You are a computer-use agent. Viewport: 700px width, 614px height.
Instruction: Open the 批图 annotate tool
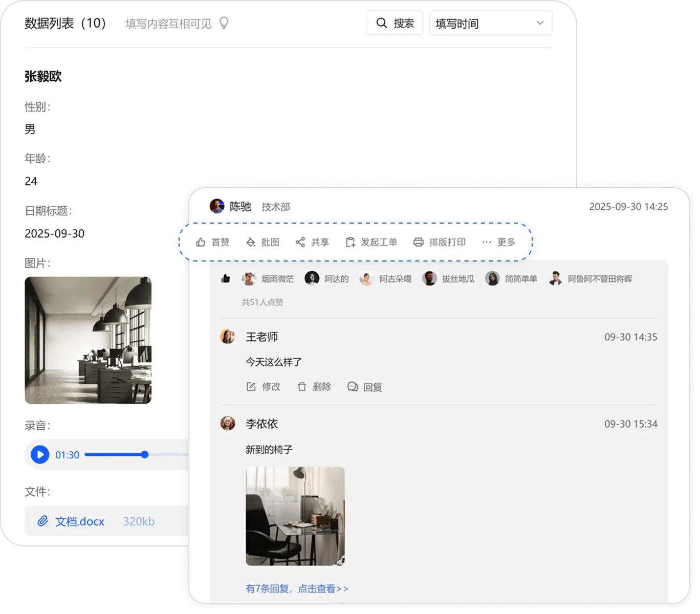coord(263,242)
